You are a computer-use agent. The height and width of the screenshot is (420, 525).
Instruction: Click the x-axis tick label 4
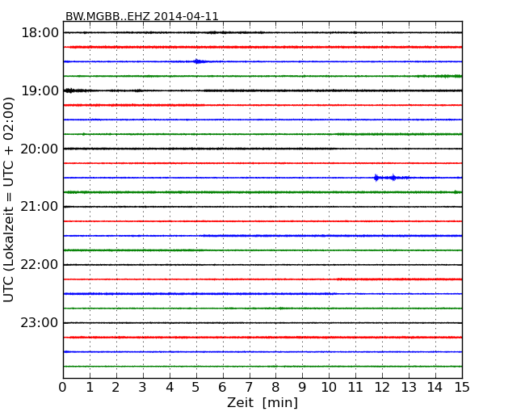point(170,387)
